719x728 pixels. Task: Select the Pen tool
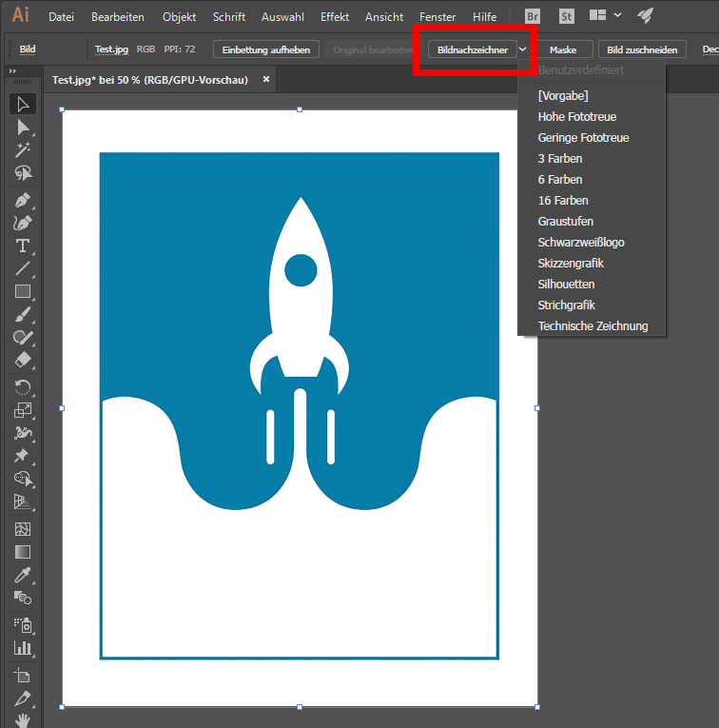pos(23,200)
